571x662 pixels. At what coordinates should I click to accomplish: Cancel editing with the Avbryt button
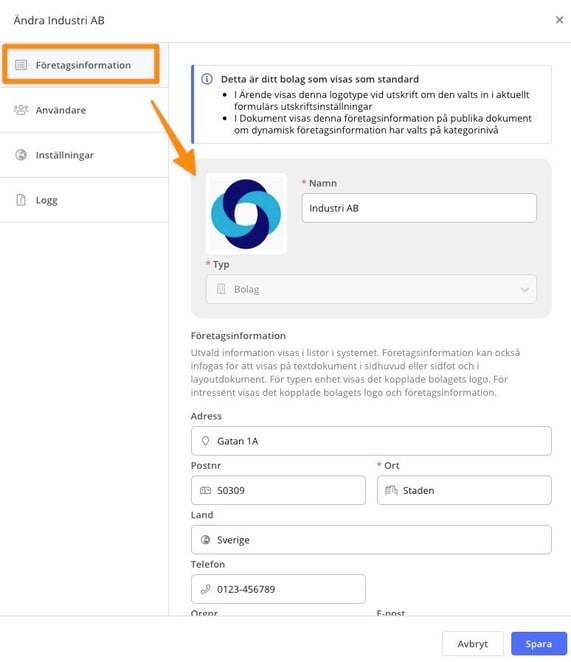[x=473, y=643]
